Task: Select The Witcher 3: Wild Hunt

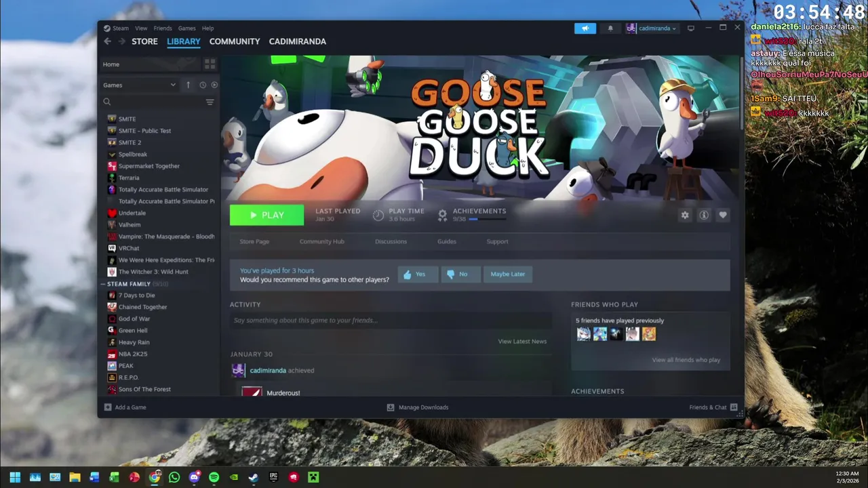Action: pos(153,272)
